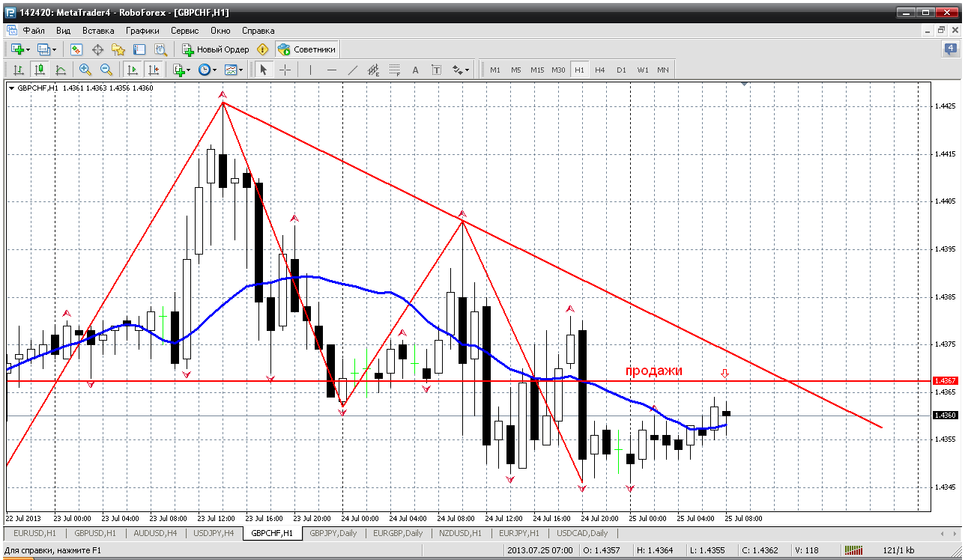This screenshot has width=965, height=560.
Task: Open the Справка menu
Action: tap(258, 31)
